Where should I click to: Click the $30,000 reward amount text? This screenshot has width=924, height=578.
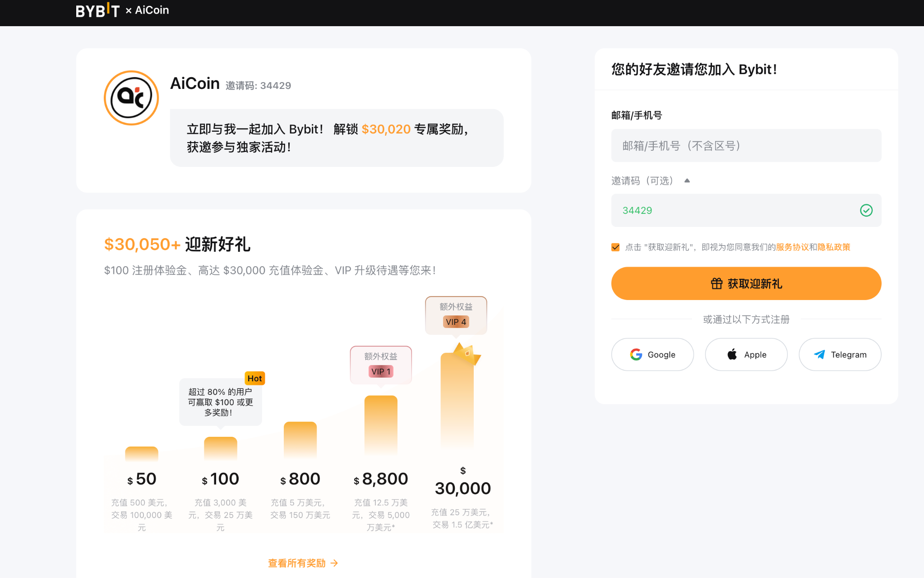(x=463, y=483)
